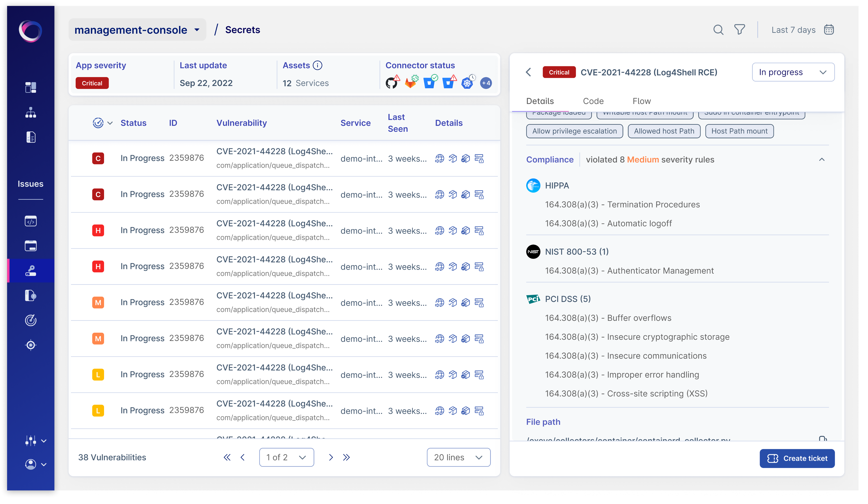Image resolution: width=868 pixels, height=504 pixels.
Task: Open the dashboard icon in sidebar
Action: pos(31,87)
